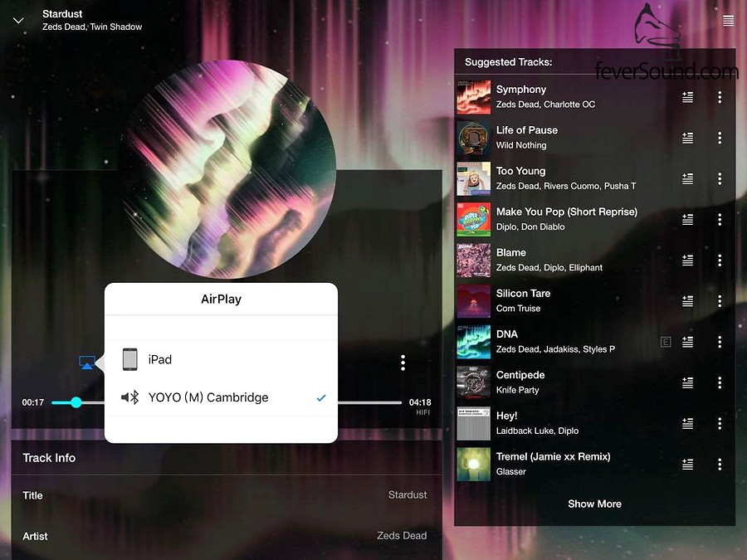Click the playback progress slider knob
747x560 pixels.
pos(76,402)
